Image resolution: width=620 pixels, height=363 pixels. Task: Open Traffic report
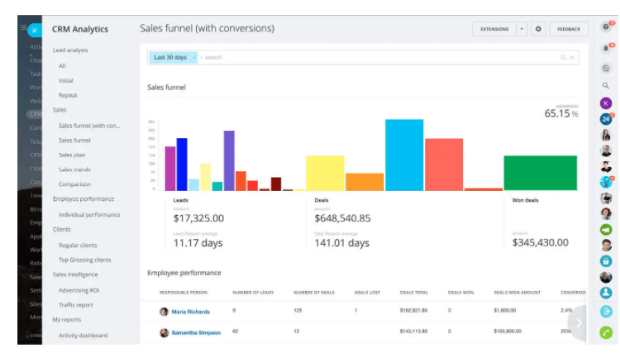click(76, 305)
